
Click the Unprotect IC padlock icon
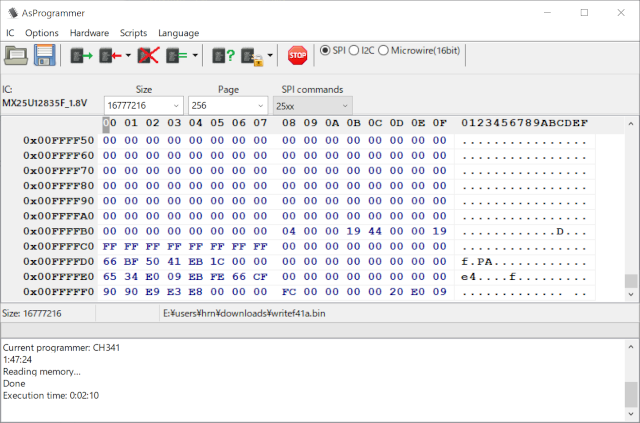point(252,55)
